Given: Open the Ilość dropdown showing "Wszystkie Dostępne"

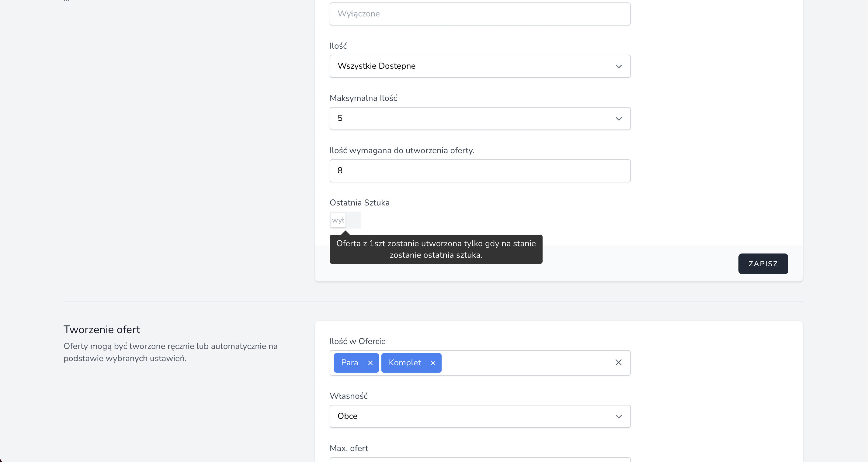Looking at the screenshot, I should [480, 66].
